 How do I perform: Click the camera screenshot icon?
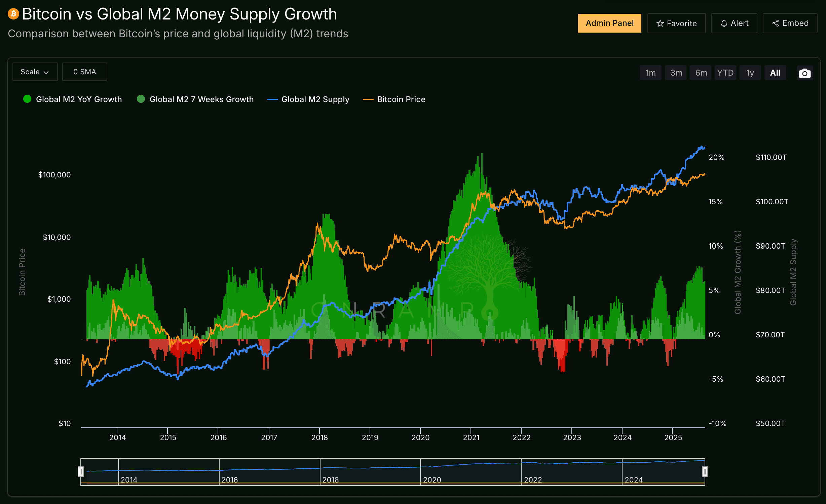[804, 73]
